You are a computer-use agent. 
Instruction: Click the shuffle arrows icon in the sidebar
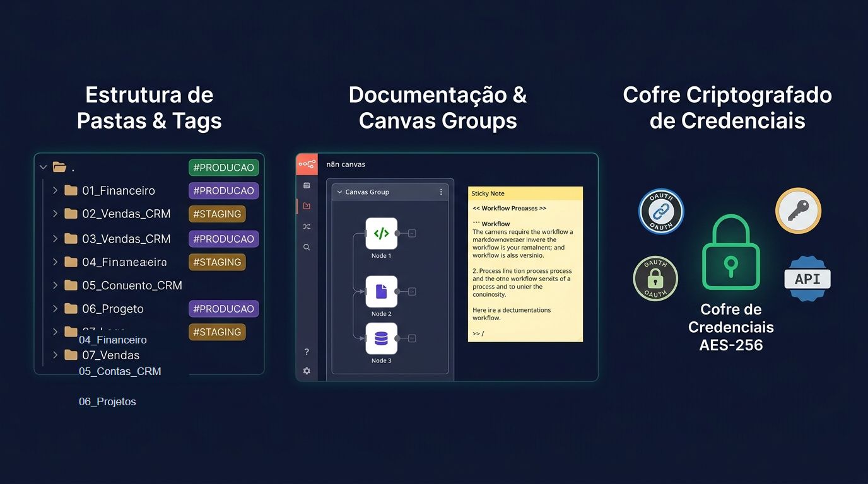pos(307,226)
